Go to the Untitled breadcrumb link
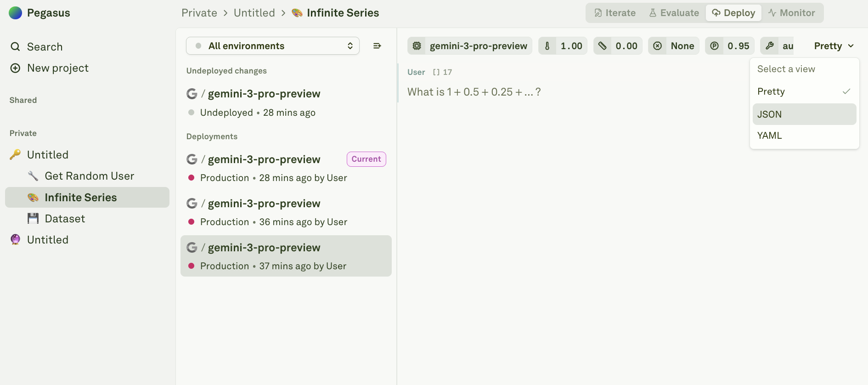This screenshot has width=868, height=385. 254,13
